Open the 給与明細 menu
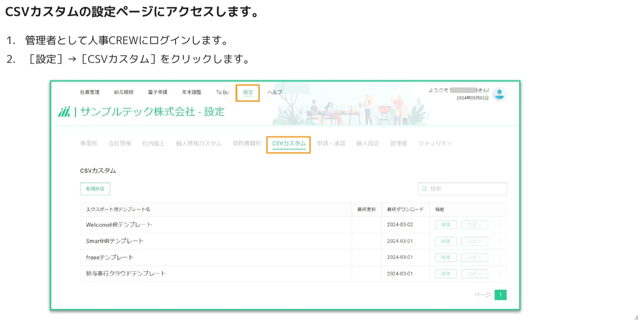 (124, 92)
